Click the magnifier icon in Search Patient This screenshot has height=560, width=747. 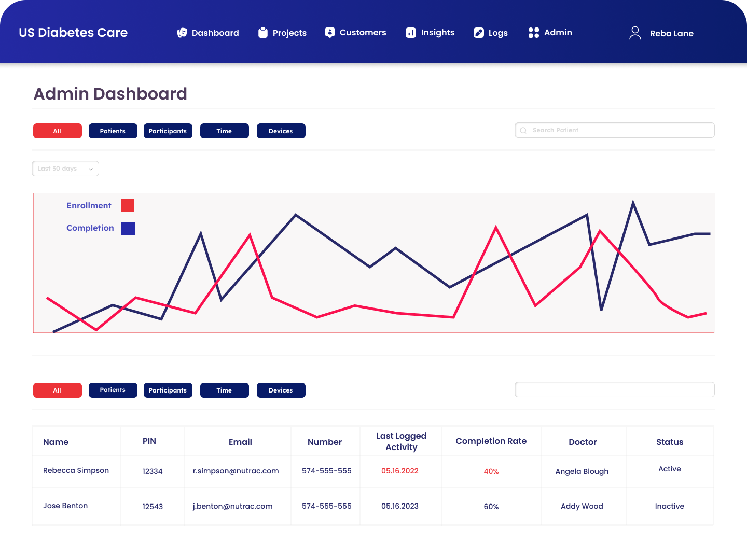pos(523,131)
